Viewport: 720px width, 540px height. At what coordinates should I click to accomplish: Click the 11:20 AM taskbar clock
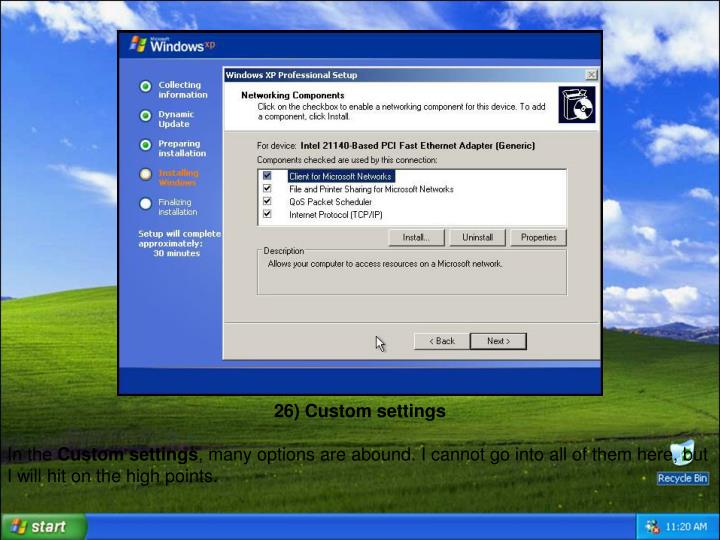(686, 527)
